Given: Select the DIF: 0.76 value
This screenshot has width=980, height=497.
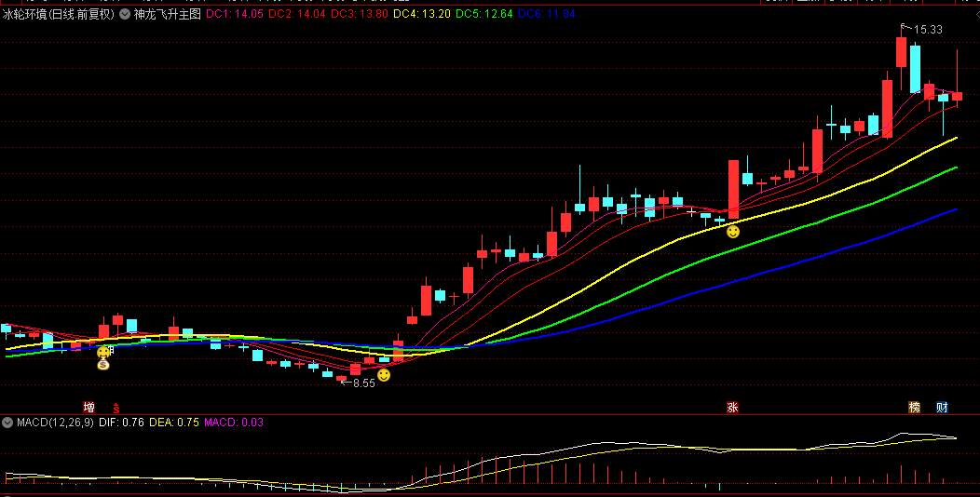Looking at the screenshot, I should [x=121, y=423].
